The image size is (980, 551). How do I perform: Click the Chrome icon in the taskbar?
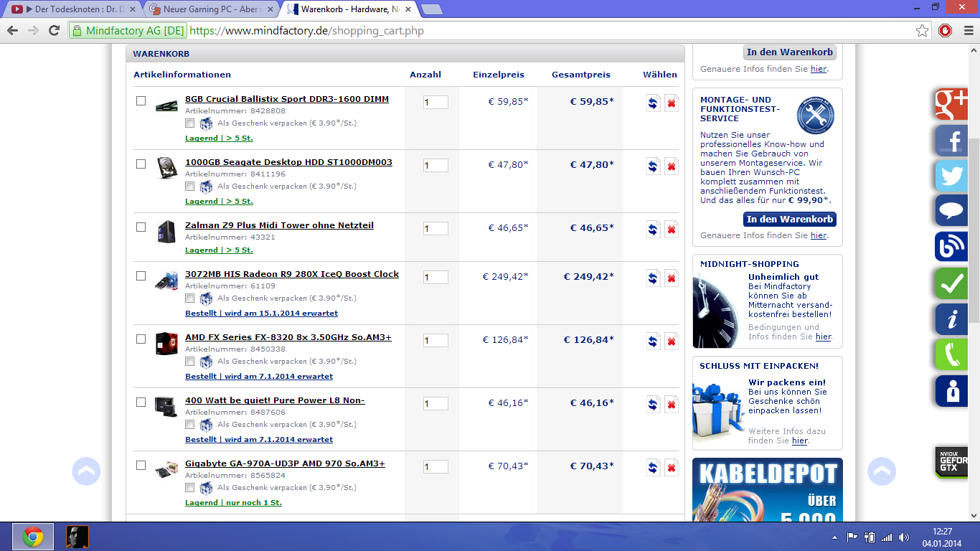32,537
